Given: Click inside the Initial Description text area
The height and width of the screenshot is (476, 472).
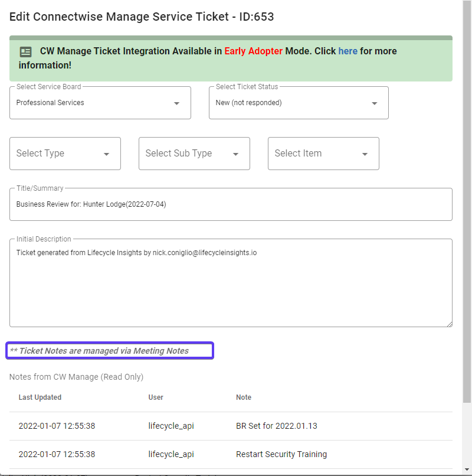Looking at the screenshot, I should [x=231, y=283].
